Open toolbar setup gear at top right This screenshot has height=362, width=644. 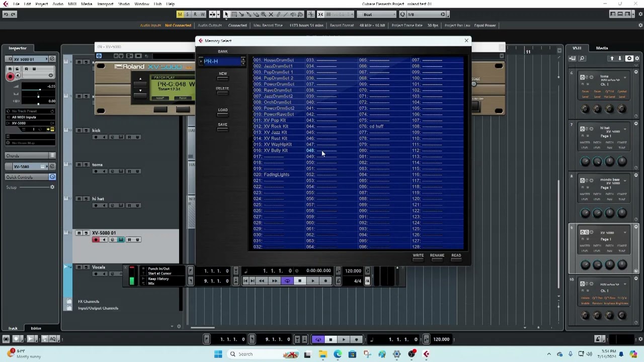640,14
